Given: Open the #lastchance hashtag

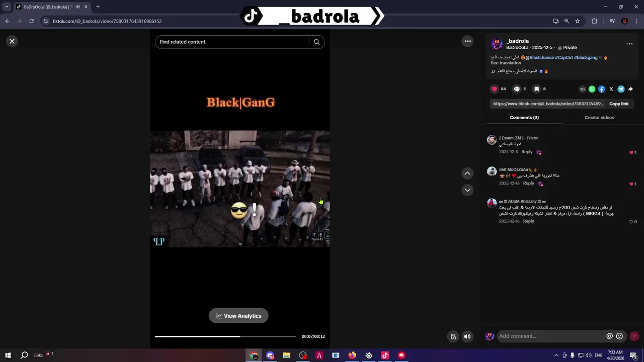Looking at the screenshot, I should pyautogui.click(x=541, y=57).
